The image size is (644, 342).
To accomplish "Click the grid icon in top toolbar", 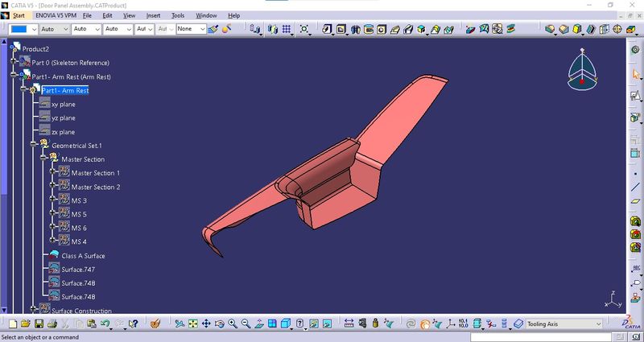I will pos(287,29).
